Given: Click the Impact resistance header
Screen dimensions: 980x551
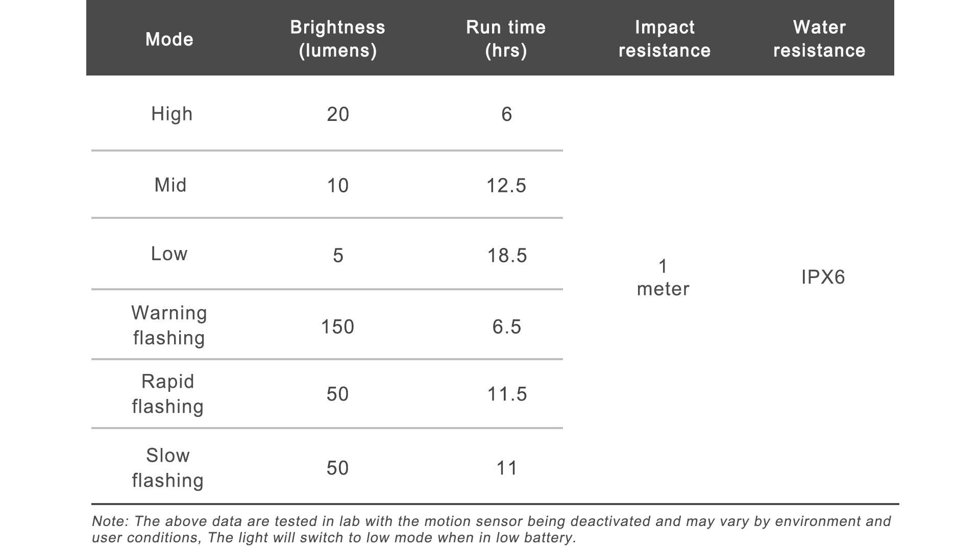Looking at the screenshot, I should [665, 39].
